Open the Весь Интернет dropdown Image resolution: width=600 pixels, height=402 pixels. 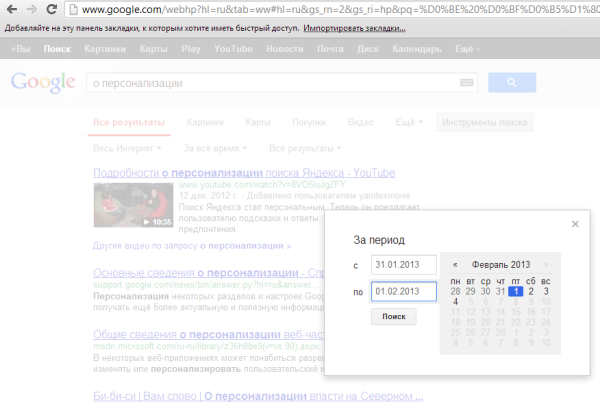point(127,148)
